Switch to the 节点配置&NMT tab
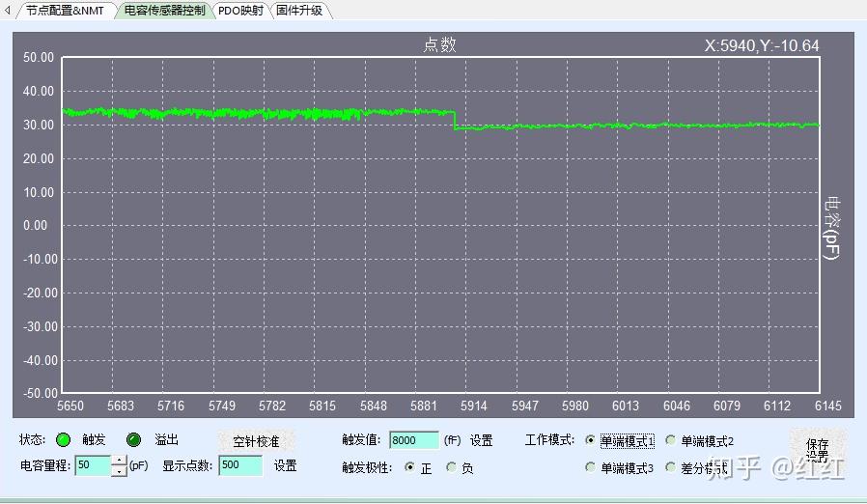867x504 pixels. 65,11
